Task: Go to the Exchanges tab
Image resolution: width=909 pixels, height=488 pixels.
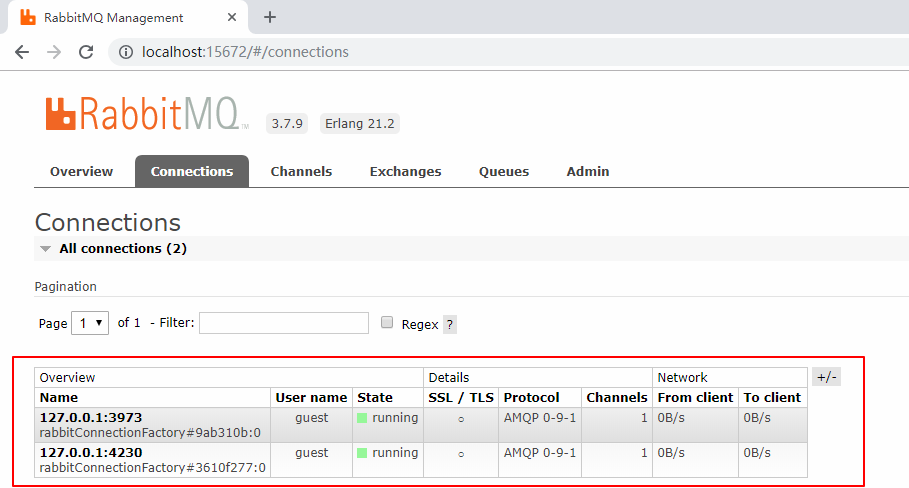Action: 405,171
